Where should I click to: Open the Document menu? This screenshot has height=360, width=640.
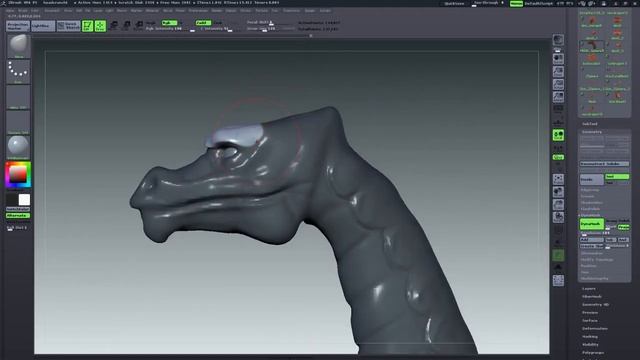tap(52, 11)
